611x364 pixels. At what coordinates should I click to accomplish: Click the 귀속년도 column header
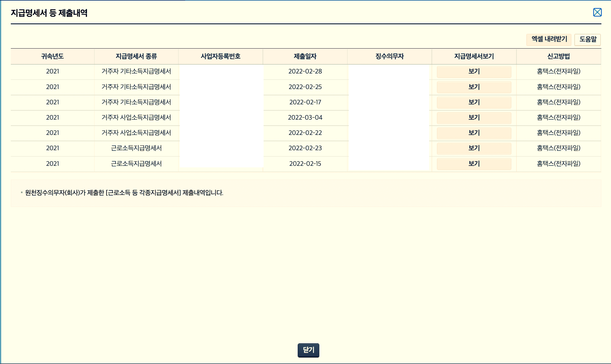click(x=53, y=56)
